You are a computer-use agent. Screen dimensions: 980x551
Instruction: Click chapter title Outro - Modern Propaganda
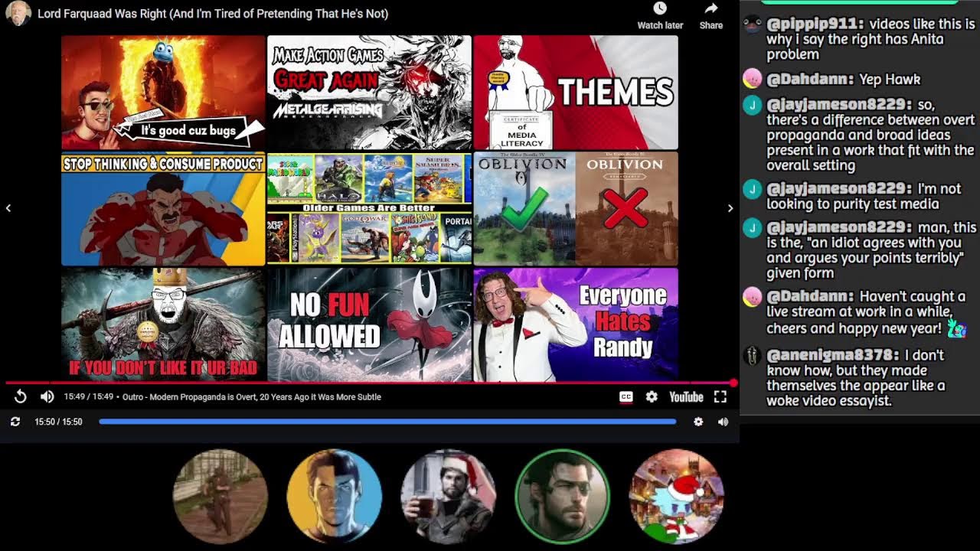click(x=252, y=396)
